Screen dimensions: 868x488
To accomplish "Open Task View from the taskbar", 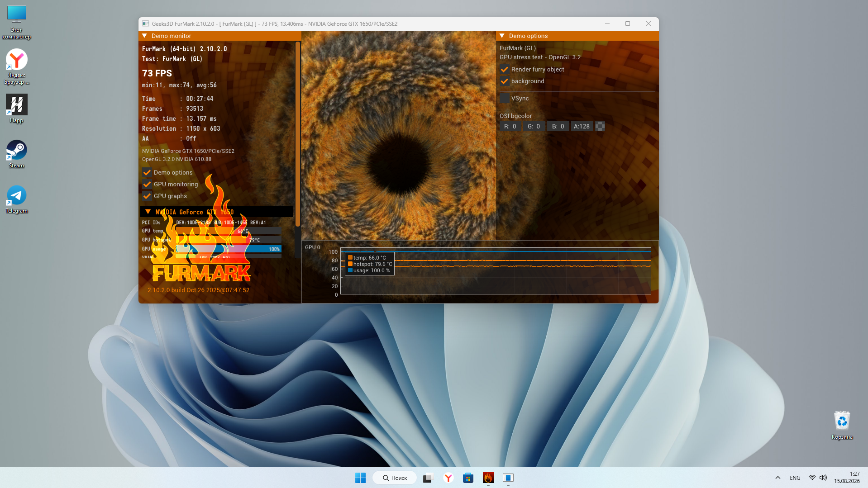I will [x=428, y=478].
